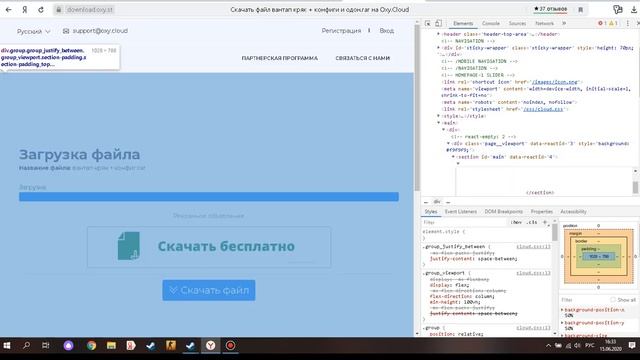This screenshot has height=360, width=640.
Task: Focus the computed styles Filter field
Action: click(584, 300)
